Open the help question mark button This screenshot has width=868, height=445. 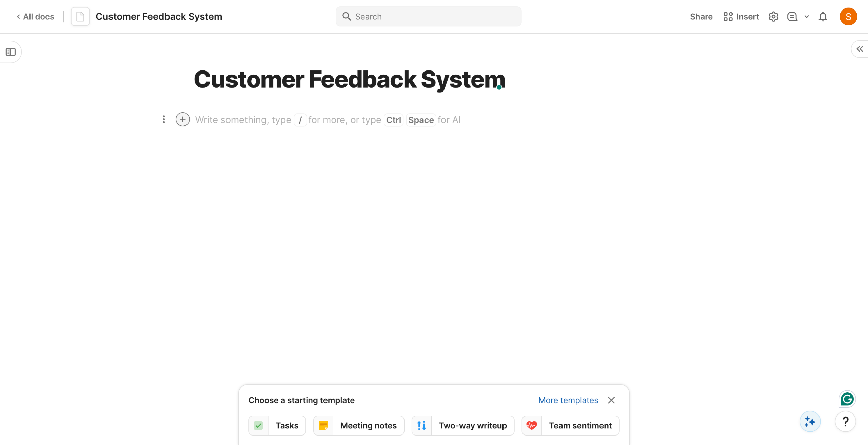pos(845,421)
